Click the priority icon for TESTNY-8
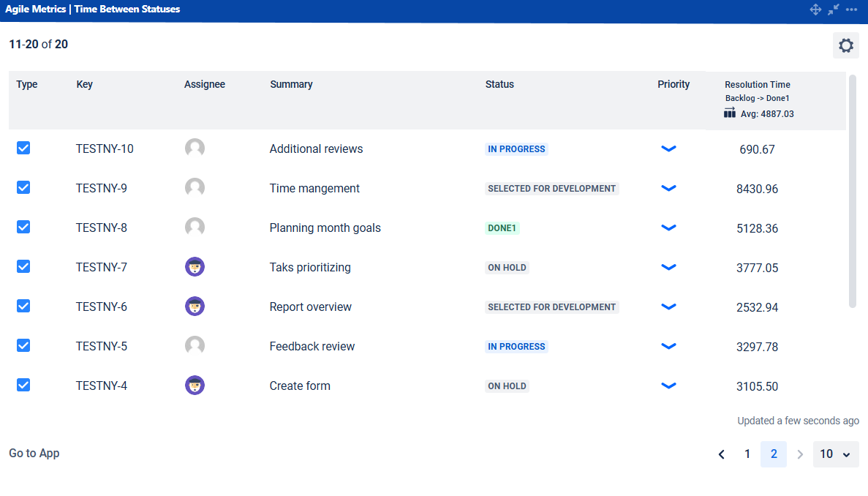This screenshot has height=496, width=868. click(668, 228)
